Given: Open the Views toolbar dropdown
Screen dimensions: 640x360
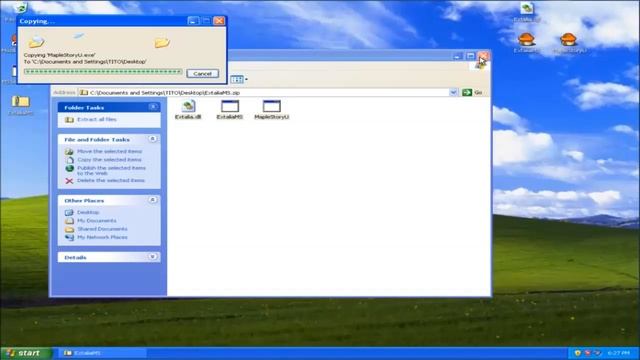Looking at the screenshot, I should pyautogui.click(x=246, y=79).
